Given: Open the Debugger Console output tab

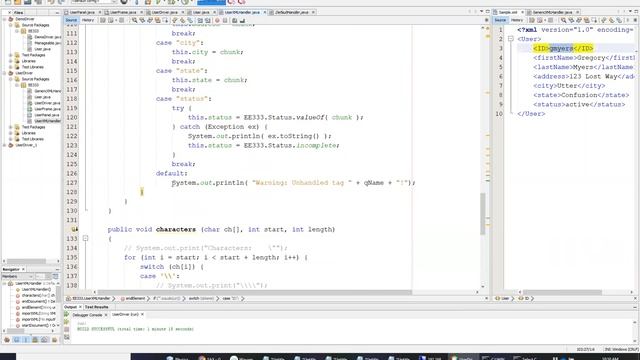Looking at the screenshot, I should pos(87,315).
